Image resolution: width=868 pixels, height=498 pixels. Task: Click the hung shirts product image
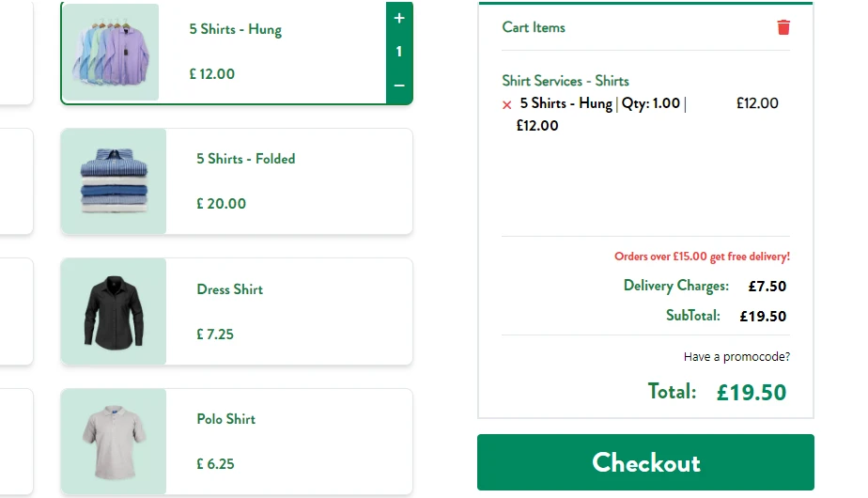click(111, 52)
